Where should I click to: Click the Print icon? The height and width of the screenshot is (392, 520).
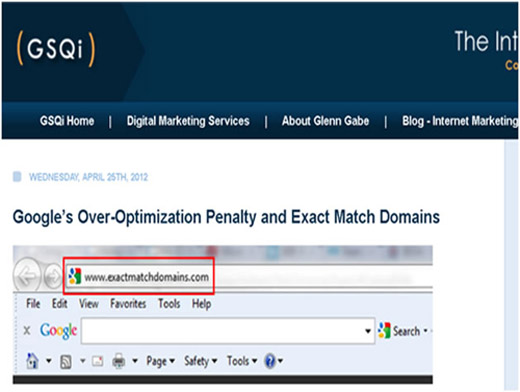119,361
